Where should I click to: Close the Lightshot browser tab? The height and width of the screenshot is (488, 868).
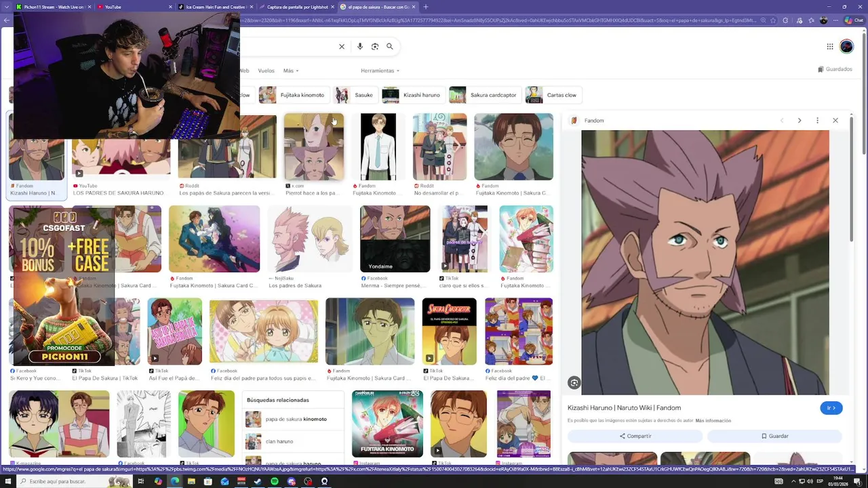pyautogui.click(x=332, y=7)
